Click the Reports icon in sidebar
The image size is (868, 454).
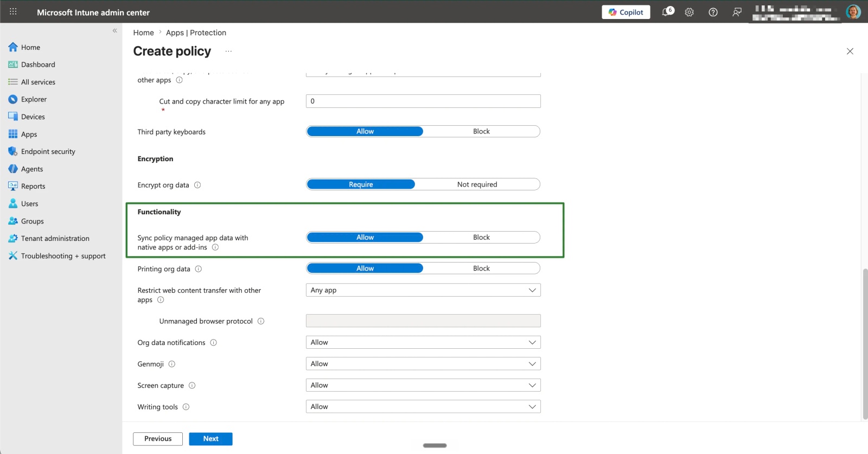tap(13, 186)
